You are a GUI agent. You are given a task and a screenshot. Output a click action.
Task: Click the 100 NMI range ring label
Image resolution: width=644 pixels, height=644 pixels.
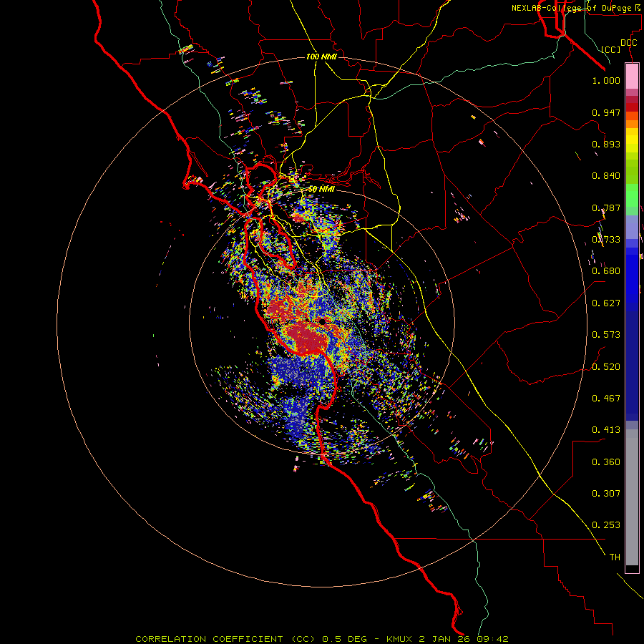(x=321, y=57)
